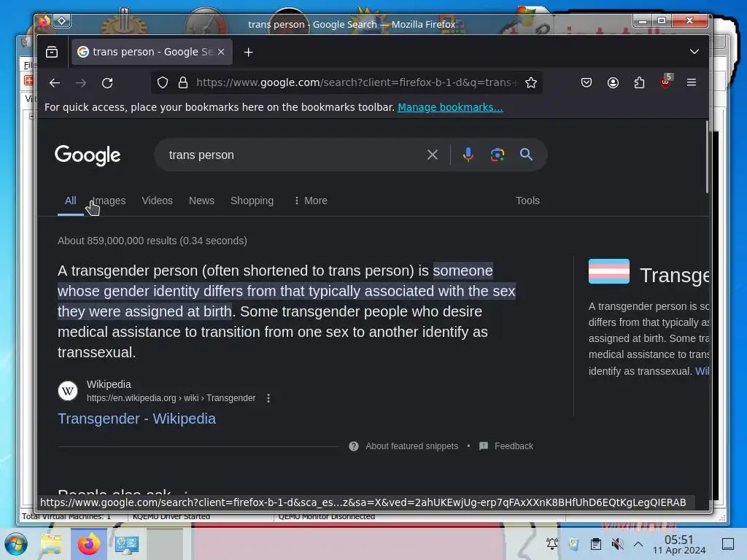
Task: Bookmark this page with the star icon
Action: click(x=531, y=83)
